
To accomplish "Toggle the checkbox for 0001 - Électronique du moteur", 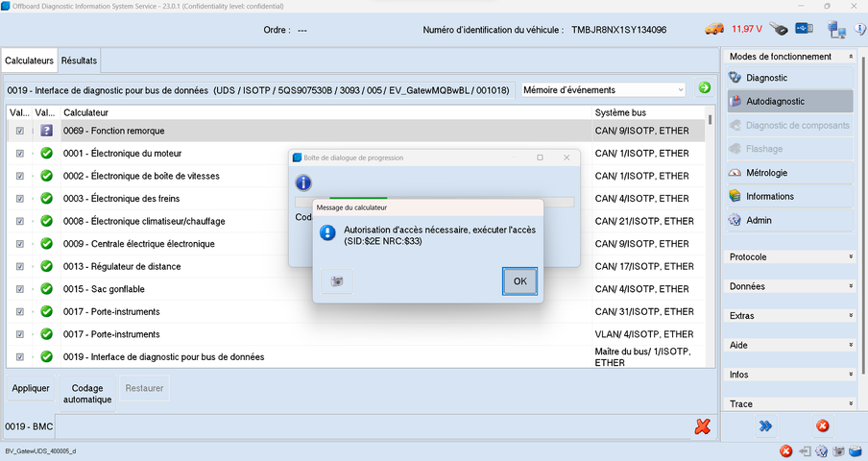I will click(20, 154).
